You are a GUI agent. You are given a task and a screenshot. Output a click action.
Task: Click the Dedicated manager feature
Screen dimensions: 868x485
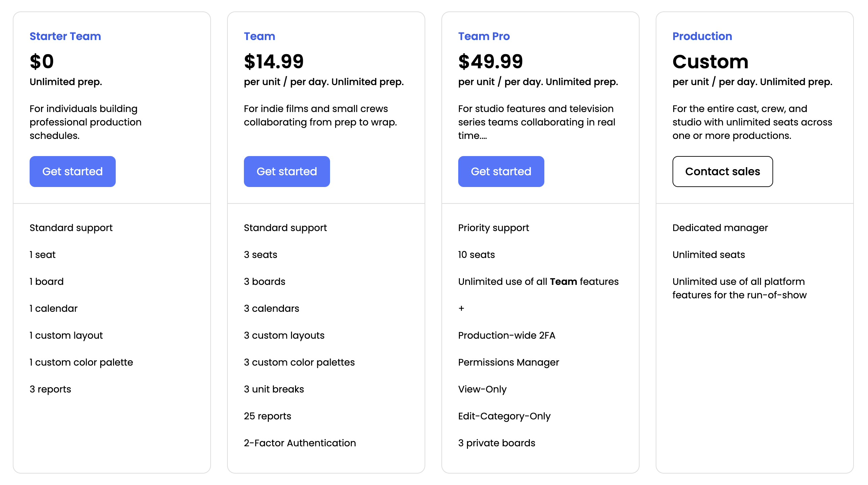coord(720,228)
